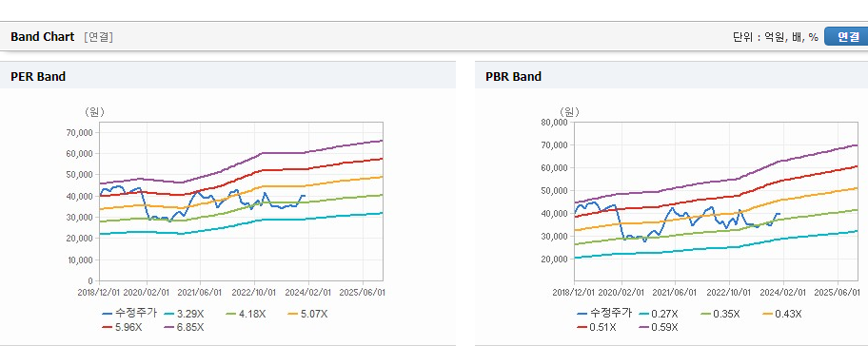The image size is (868, 346).
Task: Click the Band Chart section title
Action: pyautogui.click(x=42, y=36)
